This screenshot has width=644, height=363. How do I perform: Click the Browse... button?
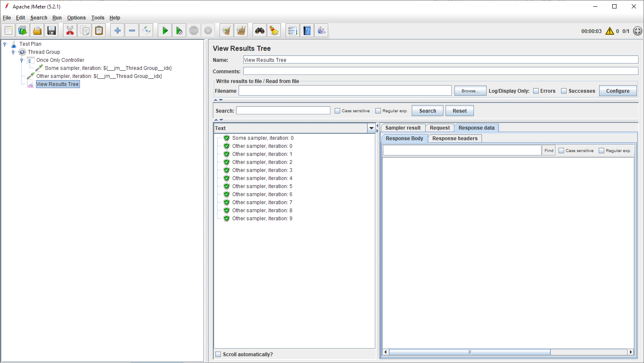tap(471, 91)
